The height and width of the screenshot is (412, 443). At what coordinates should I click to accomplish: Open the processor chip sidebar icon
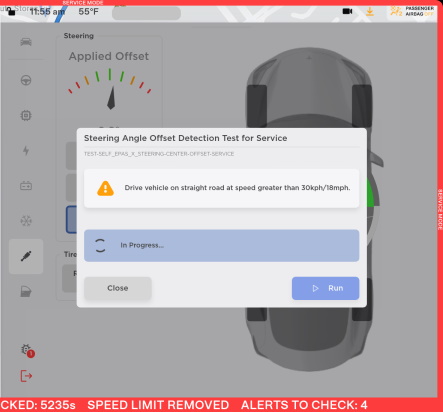(x=26, y=116)
